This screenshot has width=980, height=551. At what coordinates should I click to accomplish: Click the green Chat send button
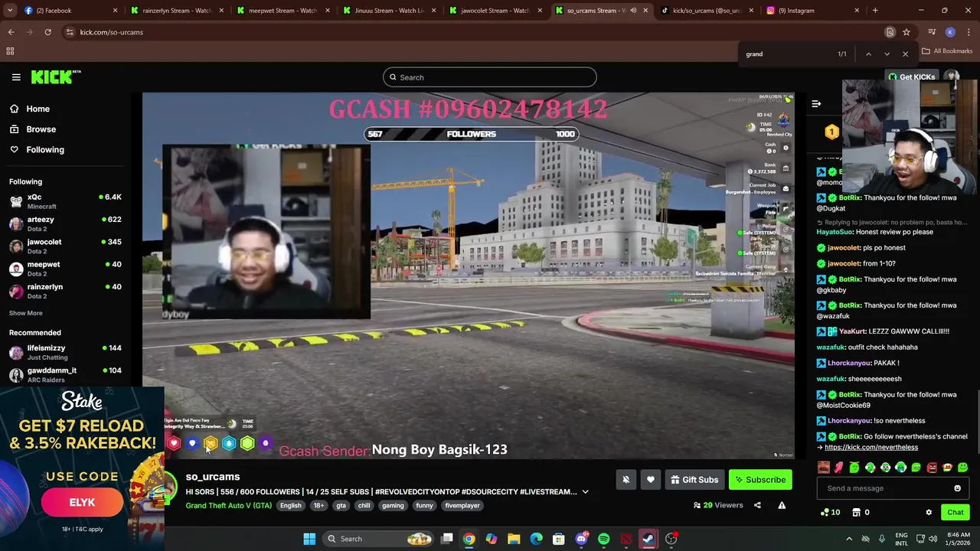tap(955, 513)
